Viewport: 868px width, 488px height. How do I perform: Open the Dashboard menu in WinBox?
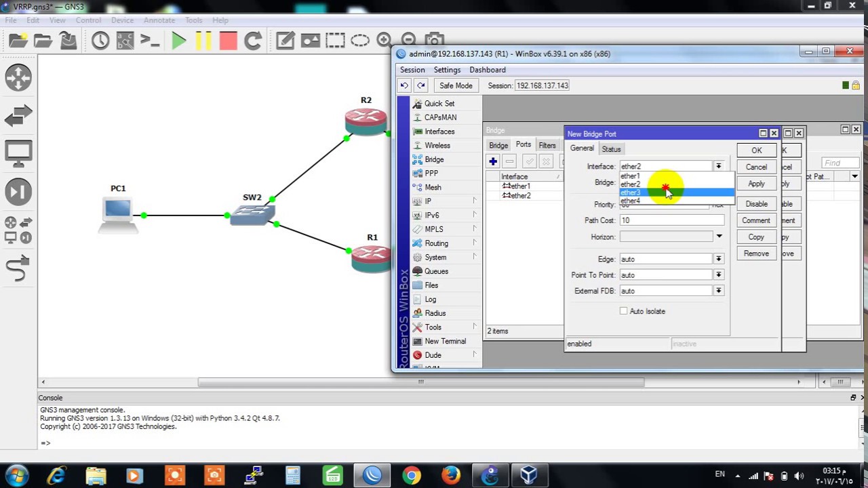pyautogui.click(x=488, y=70)
